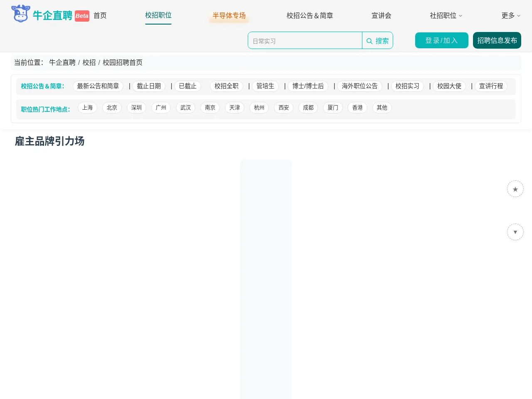532x399 pixels.
Task: Choose 其他 work location
Action: click(x=382, y=108)
